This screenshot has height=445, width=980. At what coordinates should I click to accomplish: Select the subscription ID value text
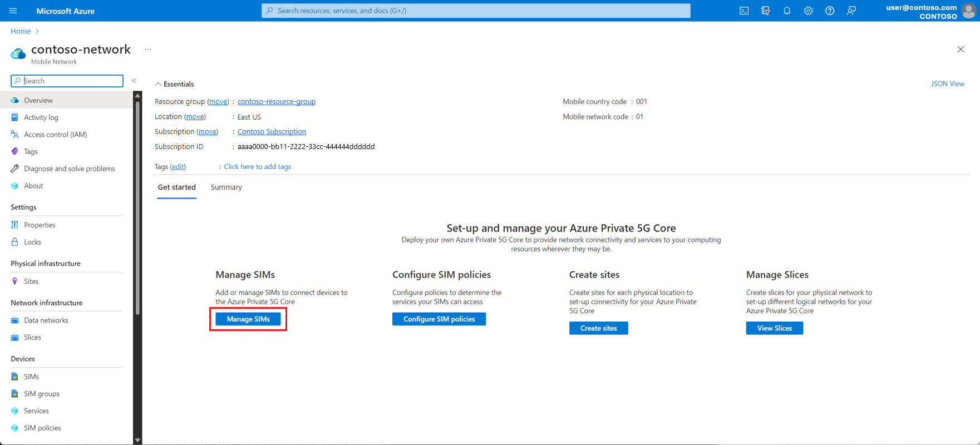point(306,147)
